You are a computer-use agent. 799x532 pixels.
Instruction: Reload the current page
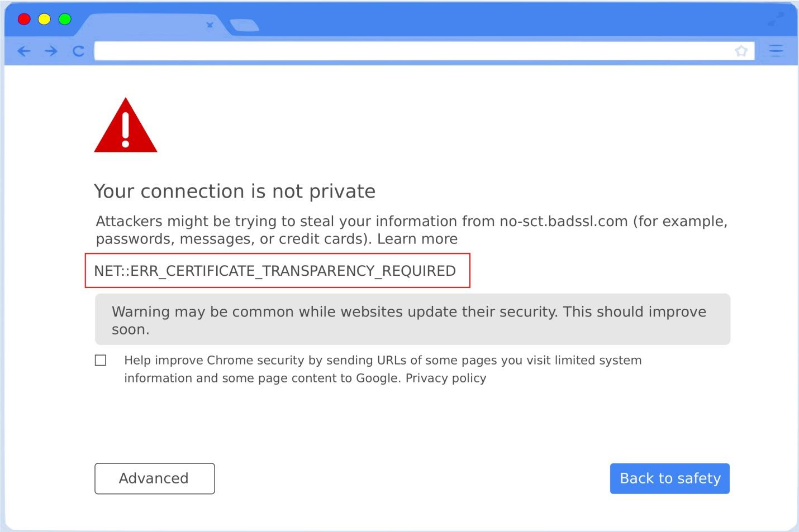coord(78,51)
